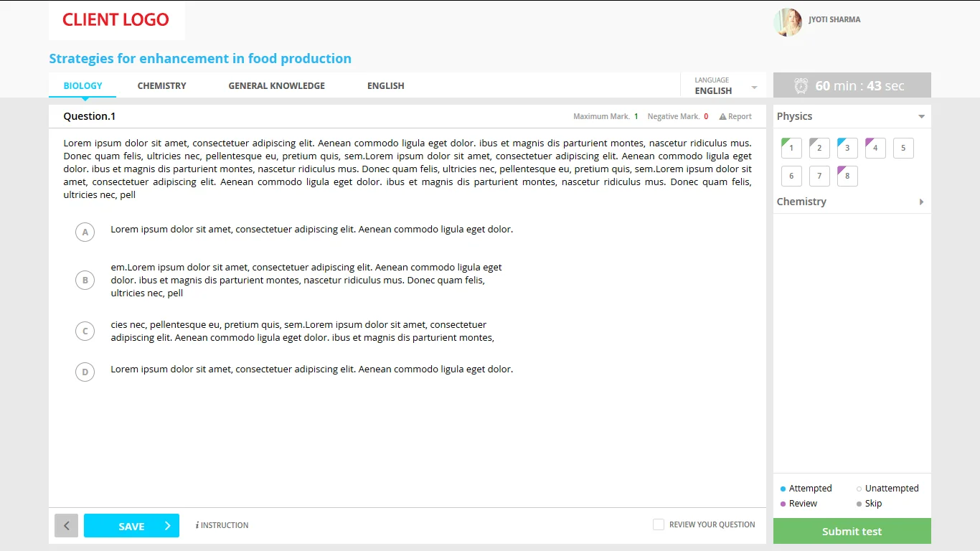The width and height of the screenshot is (980, 551).
Task: Click the Submit test button
Action: click(x=851, y=531)
